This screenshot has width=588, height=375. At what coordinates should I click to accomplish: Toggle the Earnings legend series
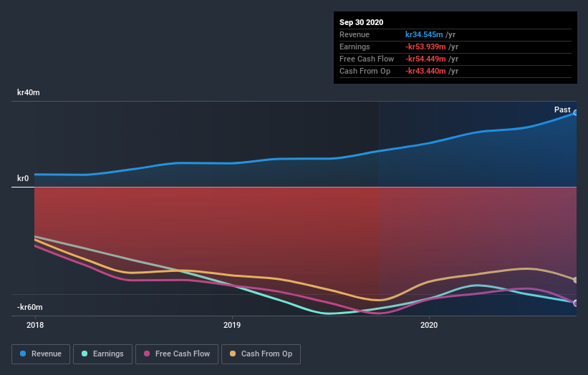coord(102,354)
